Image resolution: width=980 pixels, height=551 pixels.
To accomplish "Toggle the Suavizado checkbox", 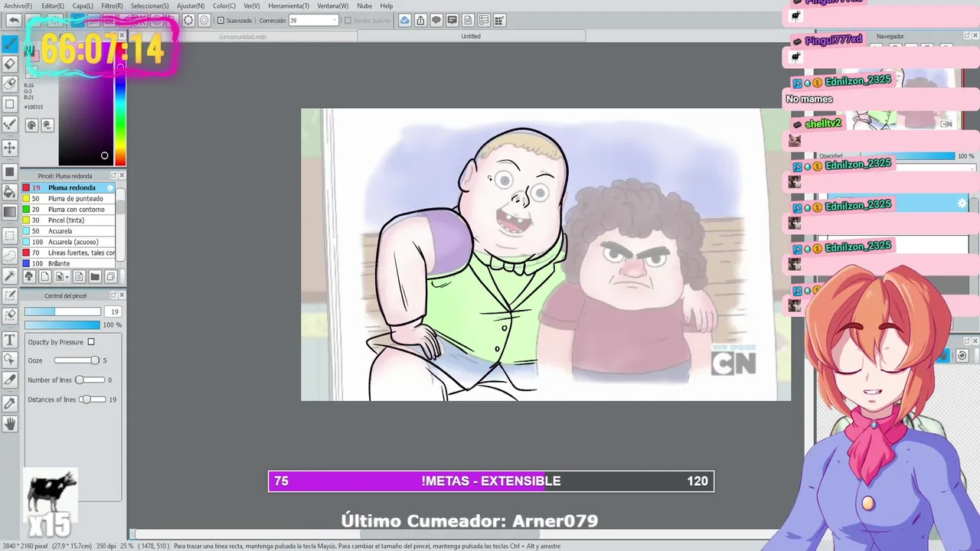I will point(221,21).
